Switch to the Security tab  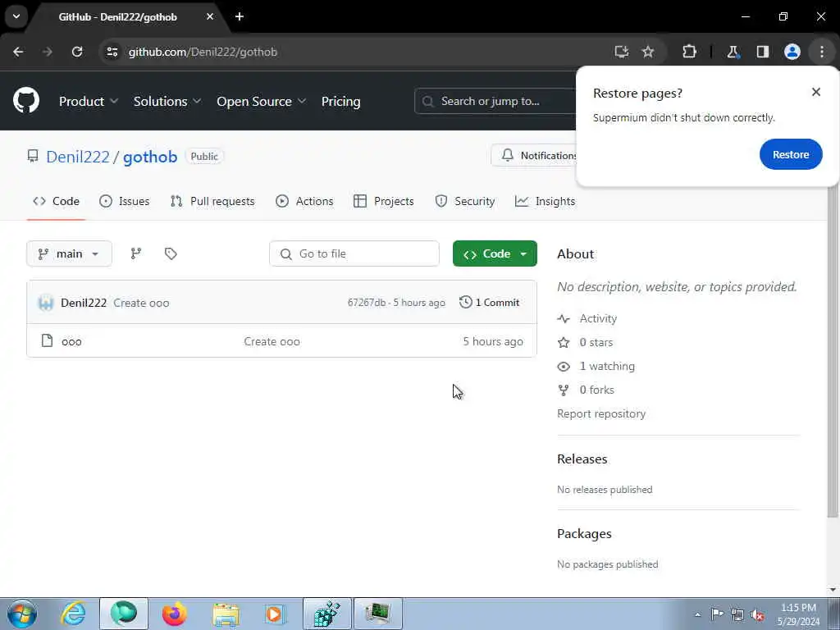(x=465, y=202)
